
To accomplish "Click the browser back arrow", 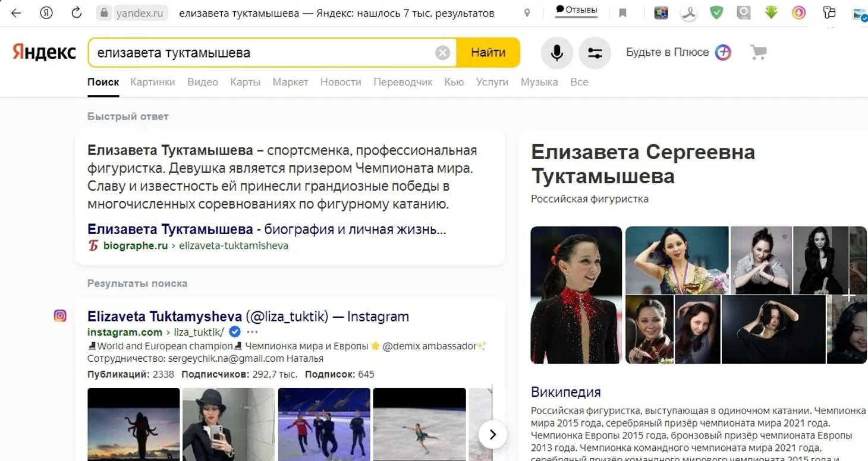I will (16, 13).
